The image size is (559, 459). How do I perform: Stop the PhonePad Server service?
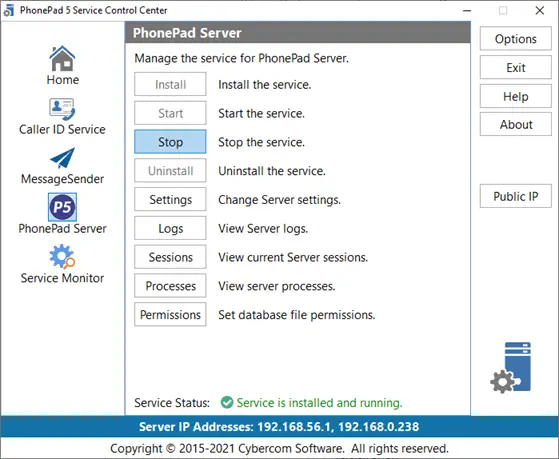[170, 142]
